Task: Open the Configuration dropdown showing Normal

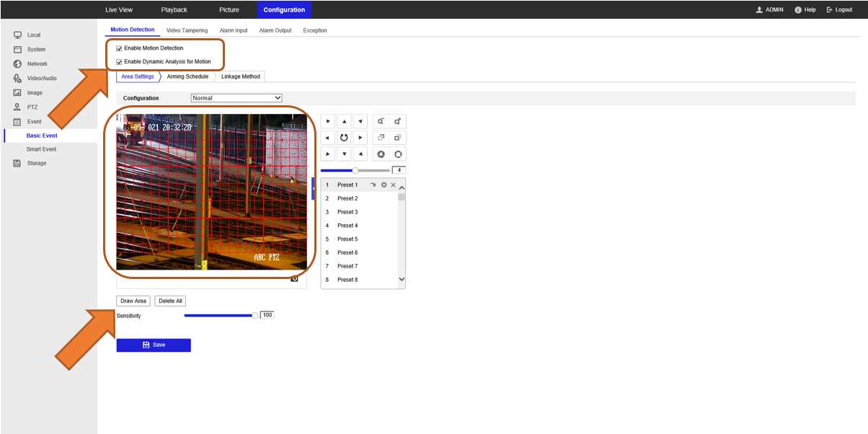Action: (x=236, y=97)
